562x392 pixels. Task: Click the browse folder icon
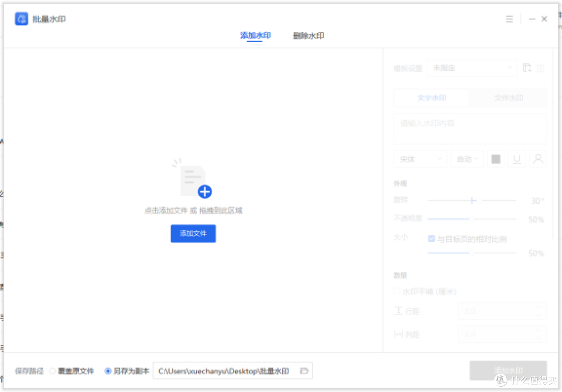pos(304,371)
